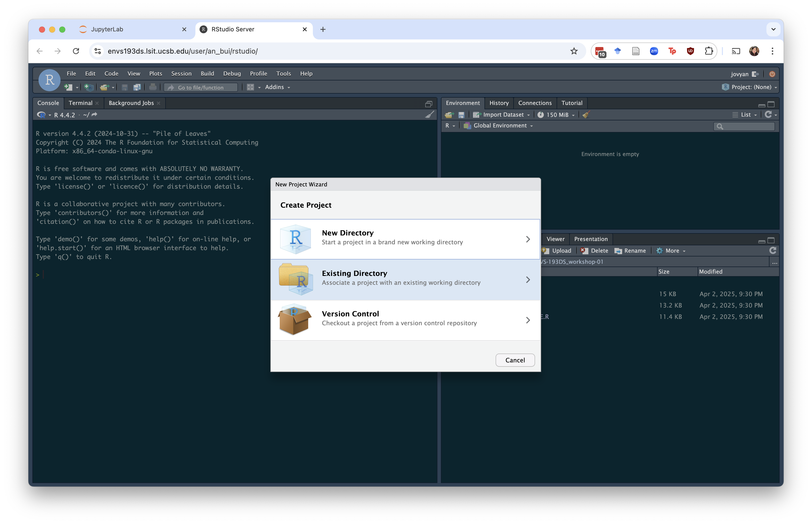
Task: Click the Create a Project toolbar icon
Action: 89,88
